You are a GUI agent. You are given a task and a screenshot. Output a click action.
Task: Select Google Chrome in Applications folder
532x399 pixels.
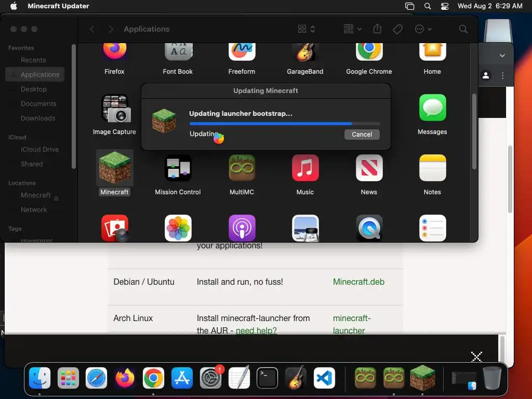pos(369,51)
